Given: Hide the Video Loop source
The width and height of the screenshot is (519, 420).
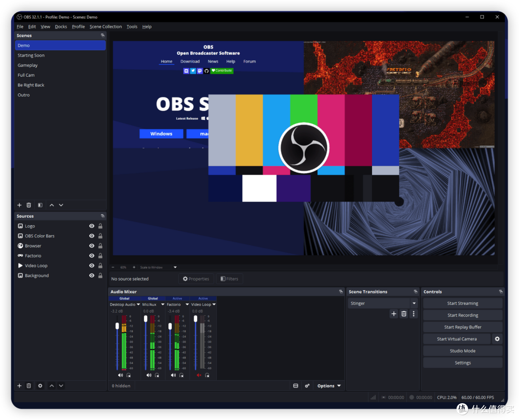Looking at the screenshot, I should pyautogui.click(x=92, y=265).
